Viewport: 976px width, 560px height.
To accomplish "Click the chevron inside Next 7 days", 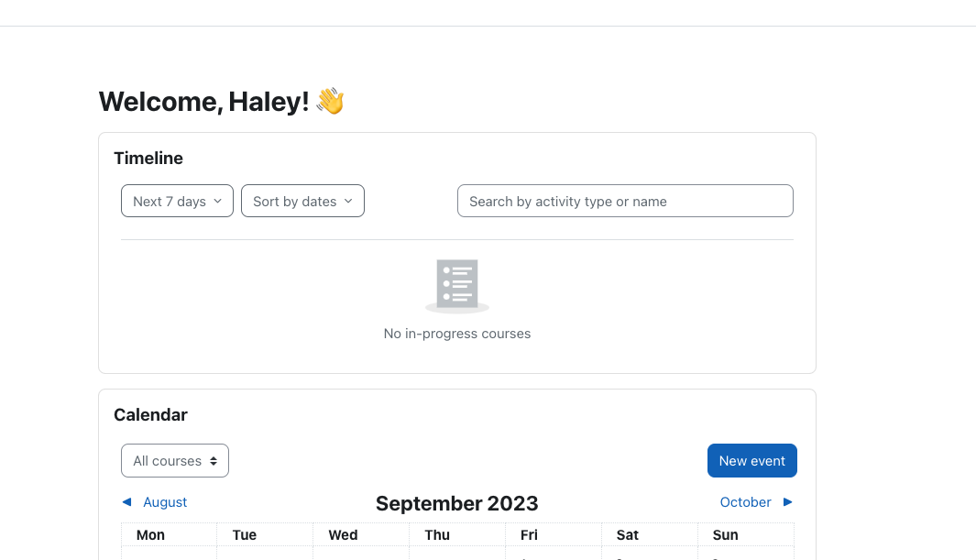I will point(218,201).
